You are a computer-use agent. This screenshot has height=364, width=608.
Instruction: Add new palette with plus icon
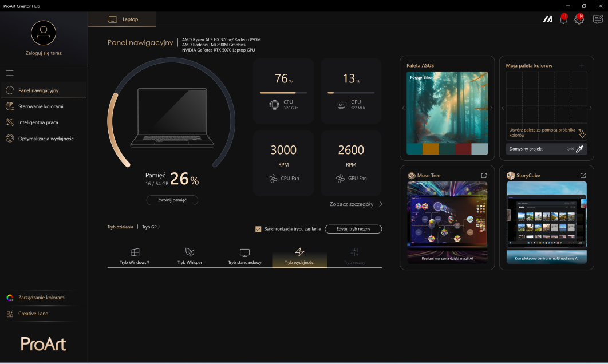click(x=582, y=66)
